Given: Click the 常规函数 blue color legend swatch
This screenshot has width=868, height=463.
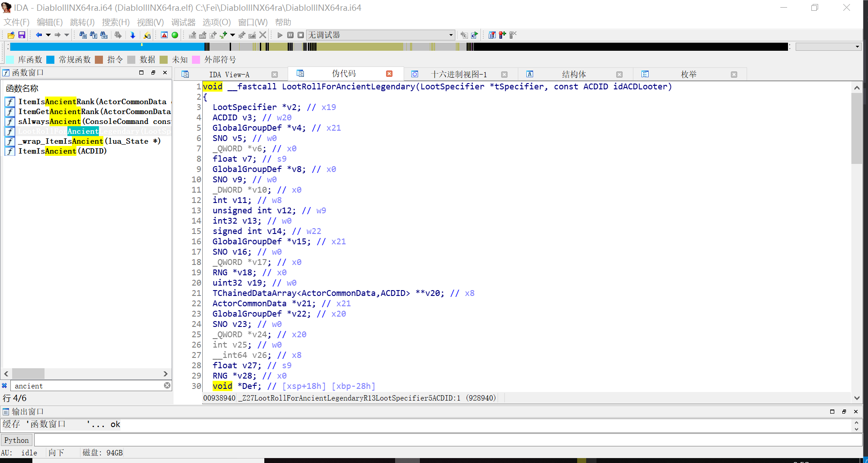Looking at the screenshot, I should [50, 60].
